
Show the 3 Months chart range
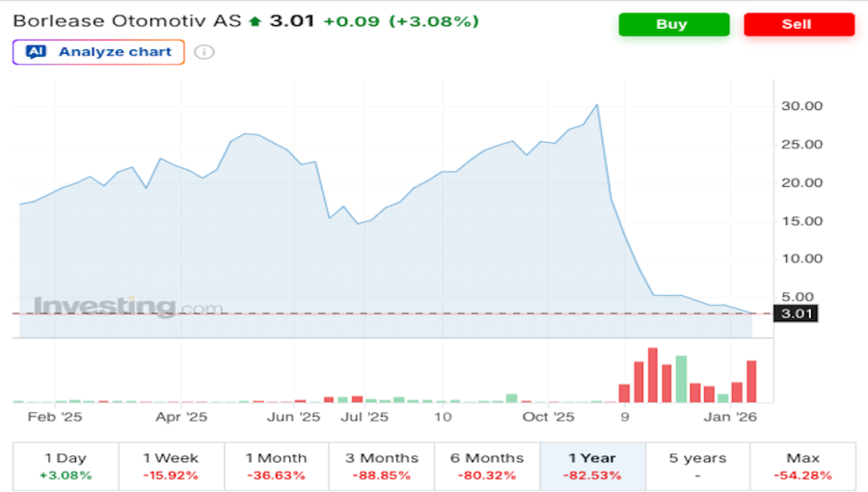tap(381, 466)
